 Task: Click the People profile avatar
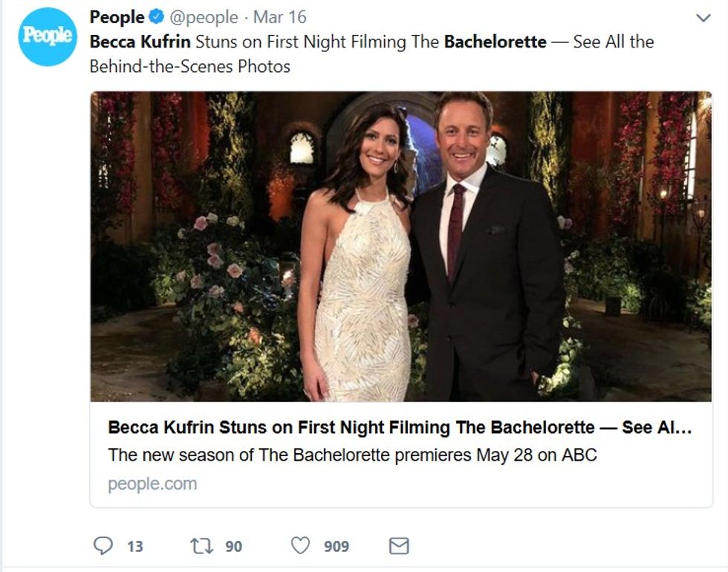pos(48,37)
